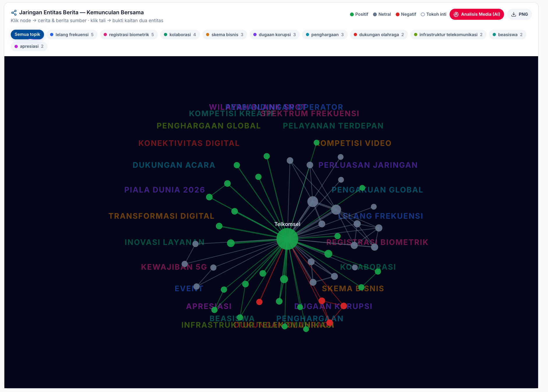Click the PENGHARGAAN GLOBAL cluster label

pos(208,126)
